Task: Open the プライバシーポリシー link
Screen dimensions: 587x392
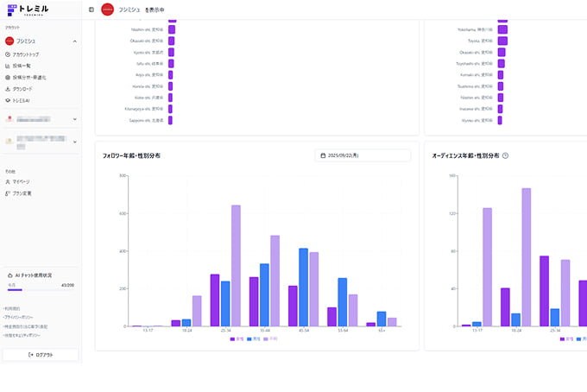Action: tap(19, 317)
